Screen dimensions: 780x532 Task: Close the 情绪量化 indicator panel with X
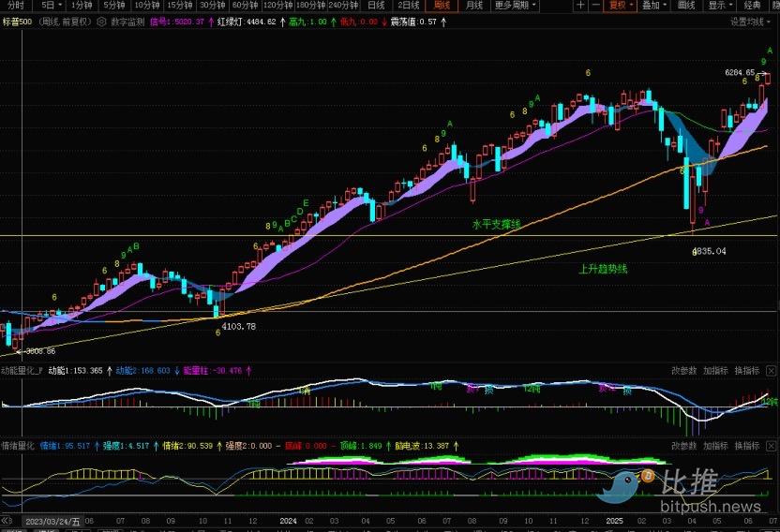tap(771, 446)
